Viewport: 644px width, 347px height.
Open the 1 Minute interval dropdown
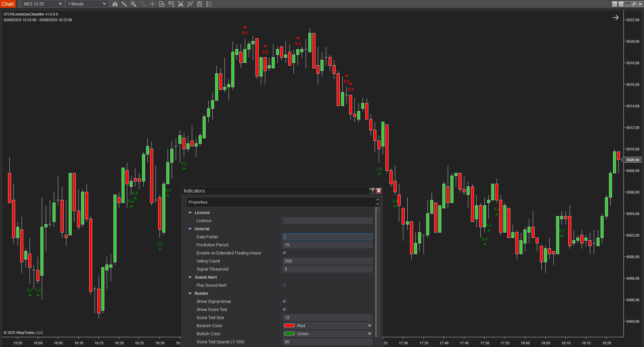pyautogui.click(x=87, y=4)
